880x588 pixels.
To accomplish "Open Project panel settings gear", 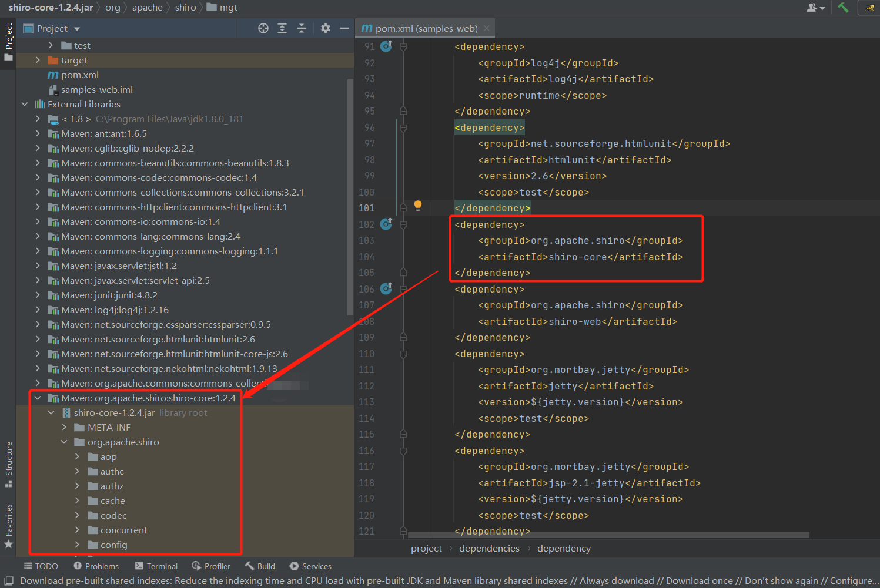I will coord(326,28).
